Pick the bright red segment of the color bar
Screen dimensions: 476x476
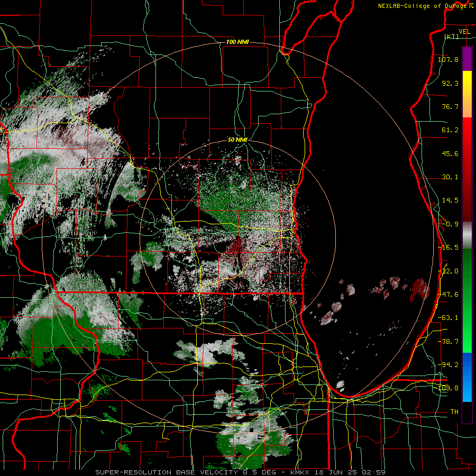[467, 134]
